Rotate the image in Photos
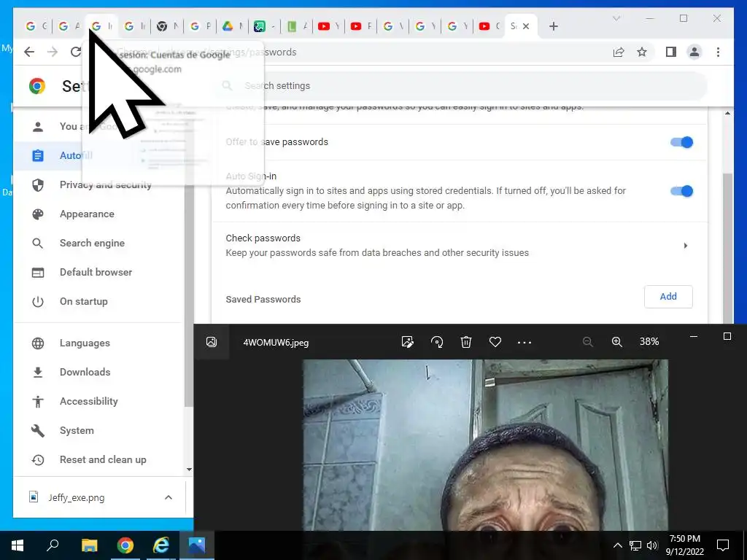 point(437,342)
